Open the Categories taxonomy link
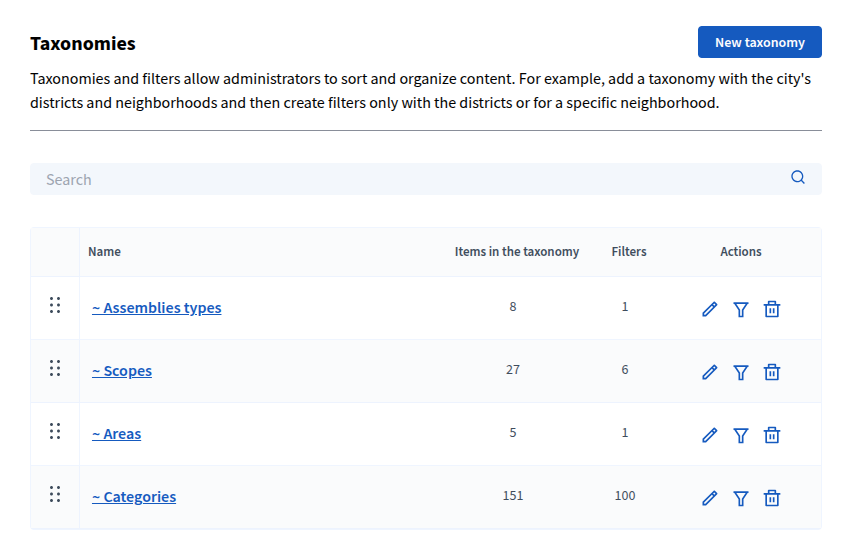The height and width of the screenshot is (557, 850). [134, 497]
